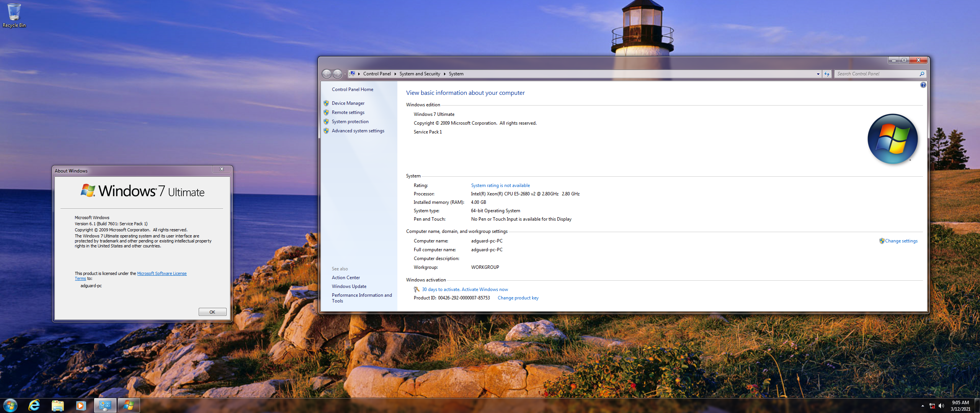This screenshot has width=980, height=413.
Task: Click the activation keys icon
Action: (416, 289)
